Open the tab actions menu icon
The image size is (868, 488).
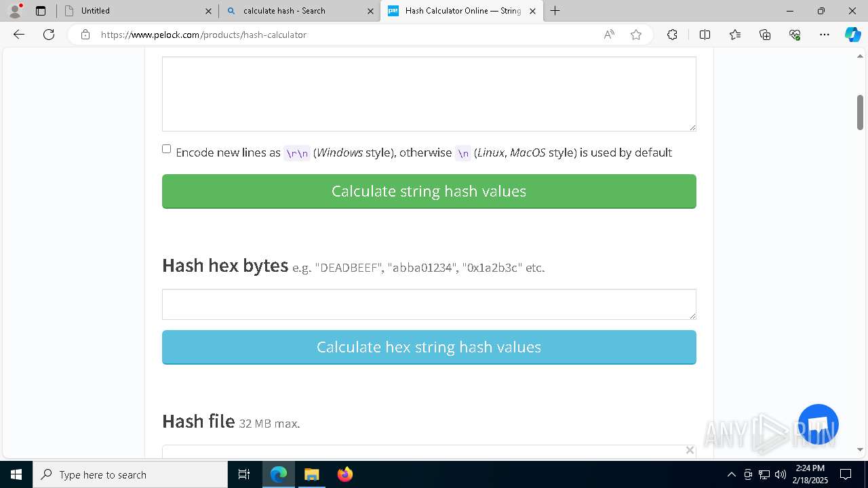41,11
